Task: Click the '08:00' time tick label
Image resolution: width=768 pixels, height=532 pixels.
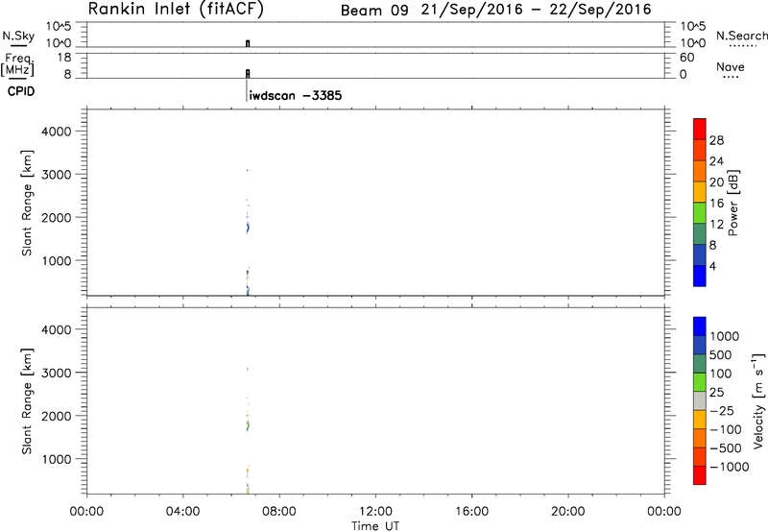Action: (x=278, y=512)
